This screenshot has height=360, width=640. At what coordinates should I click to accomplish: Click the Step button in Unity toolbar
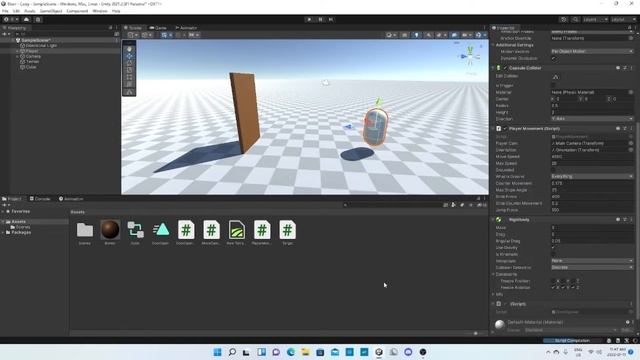(x=331, y=19)
